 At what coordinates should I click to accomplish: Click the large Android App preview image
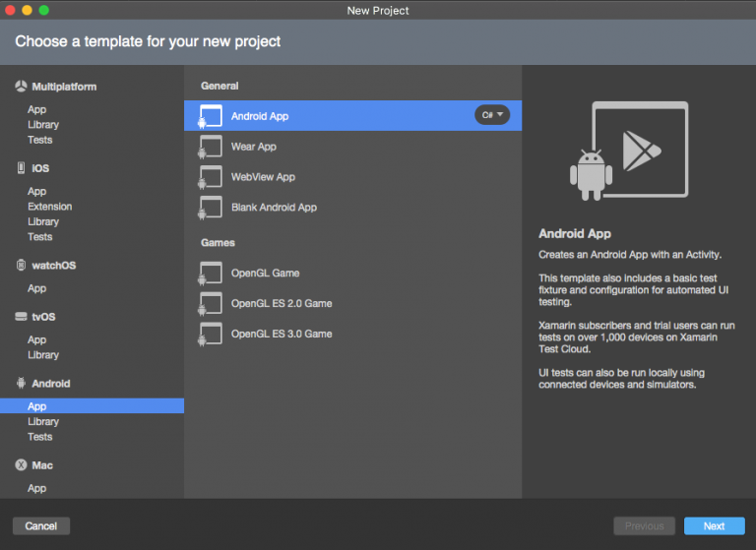(629, 151)
